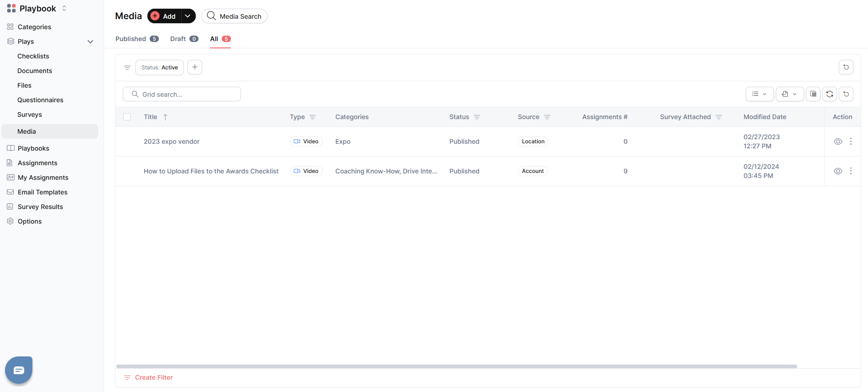Screen dimensions: 868x392
Task: Click the refresh grid icon
Action: coord(829,94)
